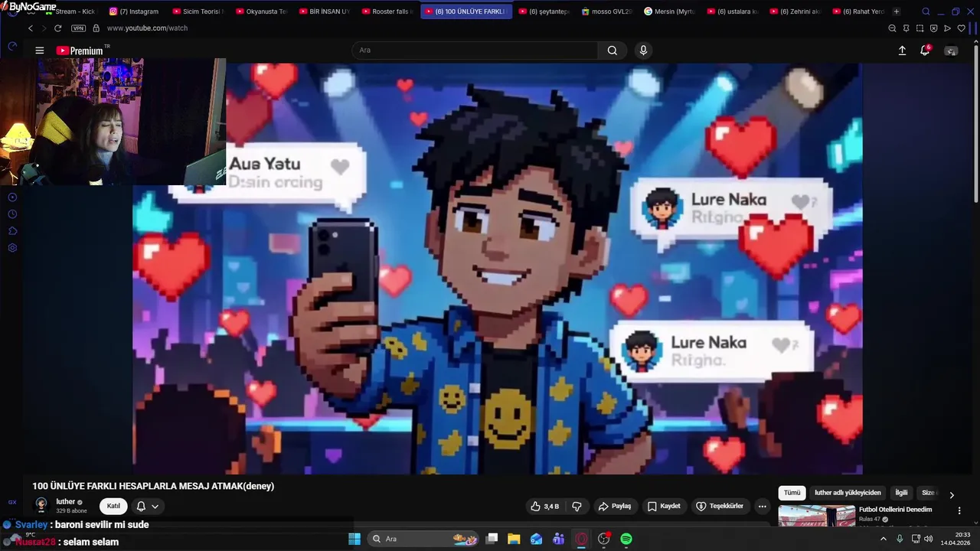Click the site padlock security icon

point(96,28)
